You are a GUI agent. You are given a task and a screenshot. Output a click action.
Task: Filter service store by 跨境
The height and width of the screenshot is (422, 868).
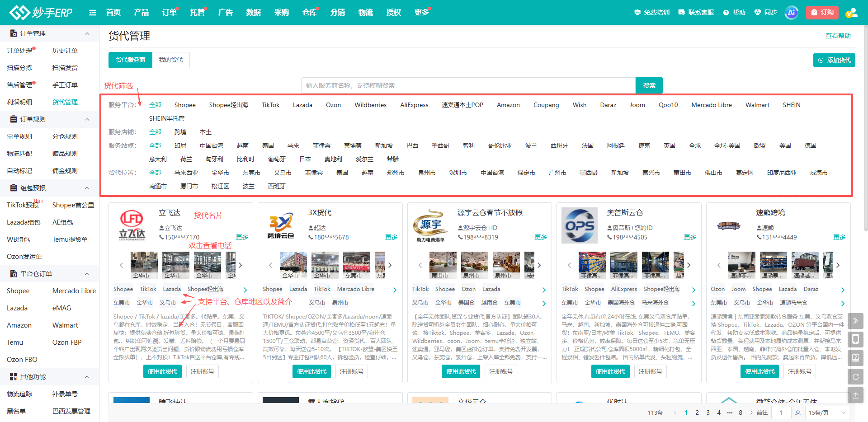coord(180,132)
